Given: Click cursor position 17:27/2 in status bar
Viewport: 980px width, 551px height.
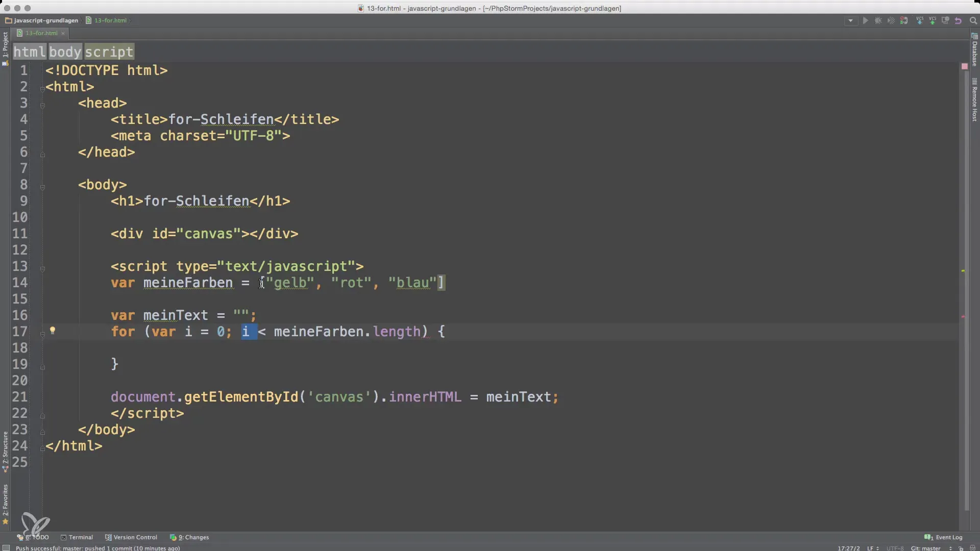Looking at the screenshot, I should pyautogui.click(x=848, y=548).
